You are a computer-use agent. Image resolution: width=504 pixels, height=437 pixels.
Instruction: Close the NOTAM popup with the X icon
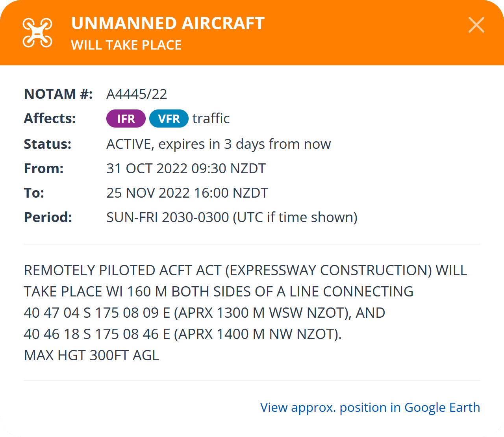click(476, 25)
